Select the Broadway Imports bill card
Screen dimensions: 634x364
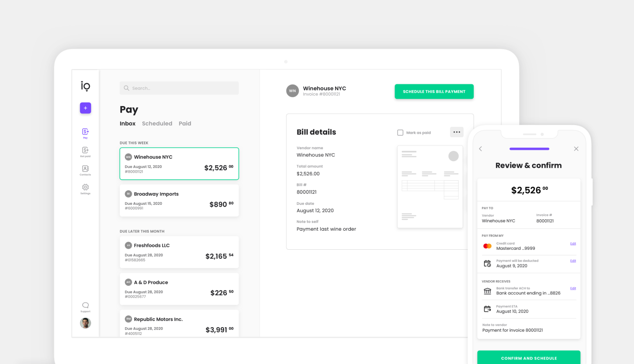pos(179,200)
